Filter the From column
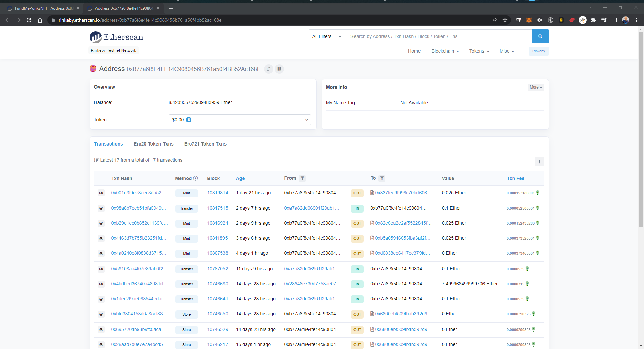This screenshot has width=644, height=349. [x=302, y=178]
